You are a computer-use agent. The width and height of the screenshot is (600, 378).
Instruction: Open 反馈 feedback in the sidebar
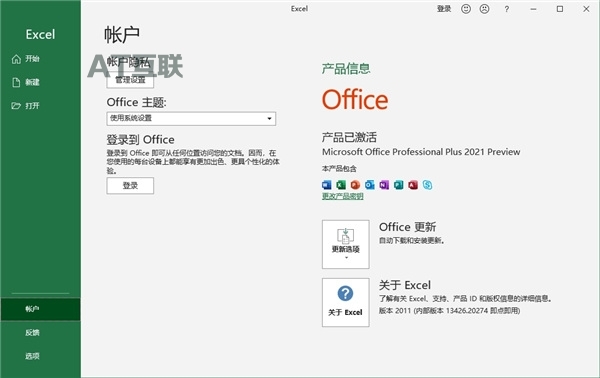pyautogui.click(x=32, y=332)
